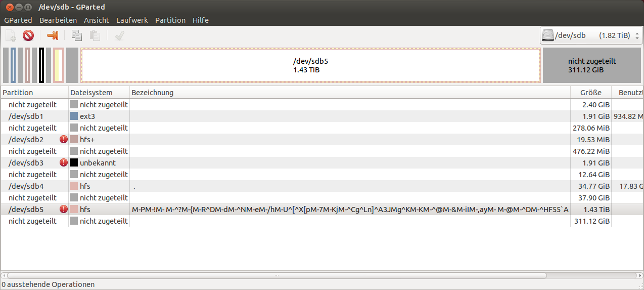Open the Laufwerk menu
The image size is (644, 290).
click(132, 20)
